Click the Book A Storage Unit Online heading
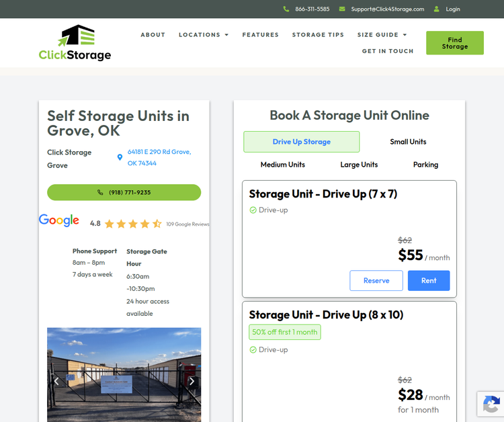 [x=349, y=116]
